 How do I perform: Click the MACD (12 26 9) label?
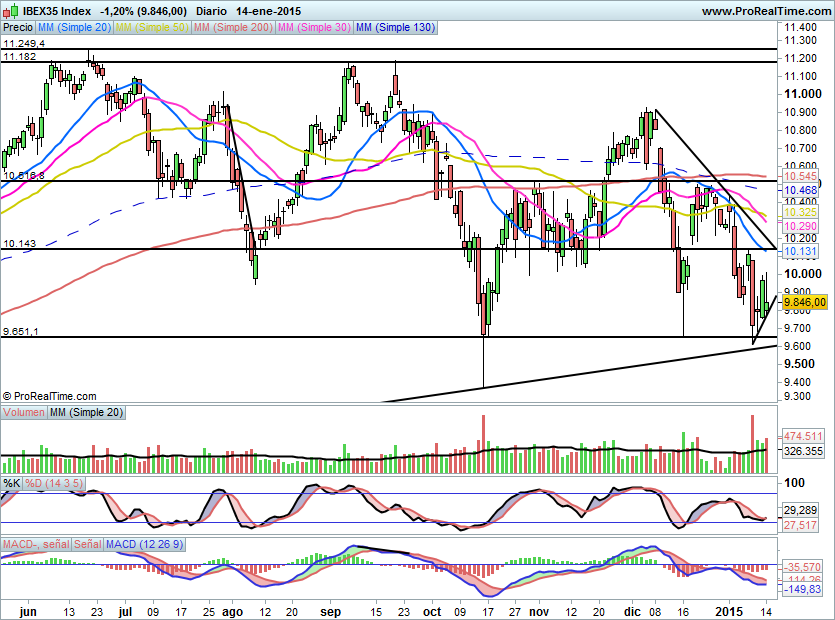click(x=145, y=544)
